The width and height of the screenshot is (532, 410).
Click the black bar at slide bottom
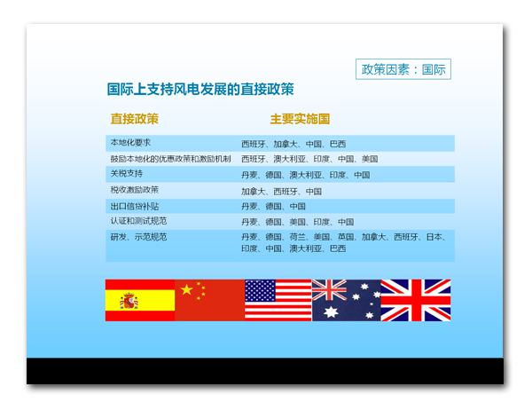(x=264, y=371)
